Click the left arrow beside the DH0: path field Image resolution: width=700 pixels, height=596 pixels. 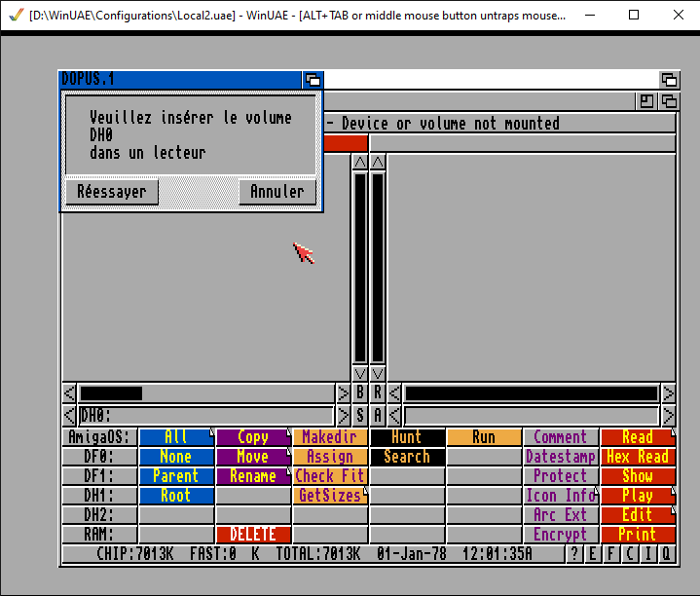click(x=69, y=416)
